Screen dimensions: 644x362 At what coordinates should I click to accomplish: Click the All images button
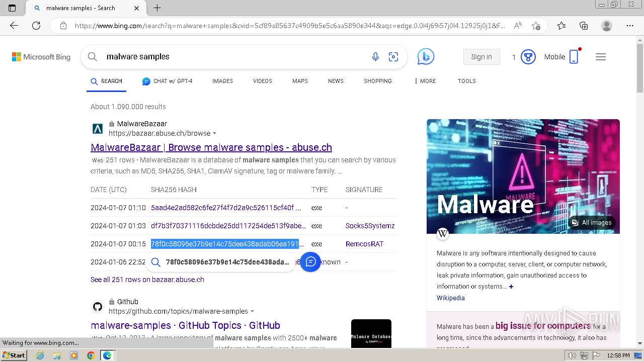(592, 223)
